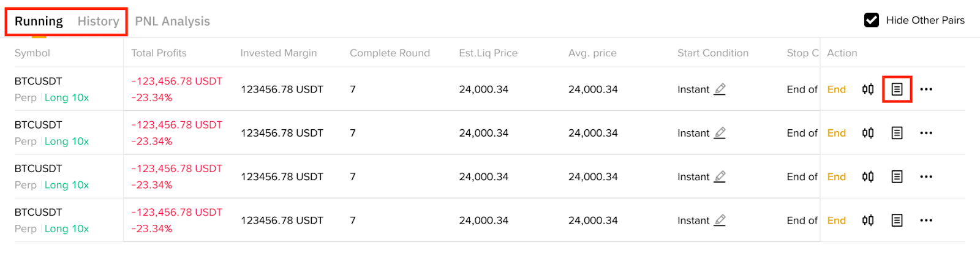Switch to the History tab
This screenshot has height=253, width=980.
98,21
